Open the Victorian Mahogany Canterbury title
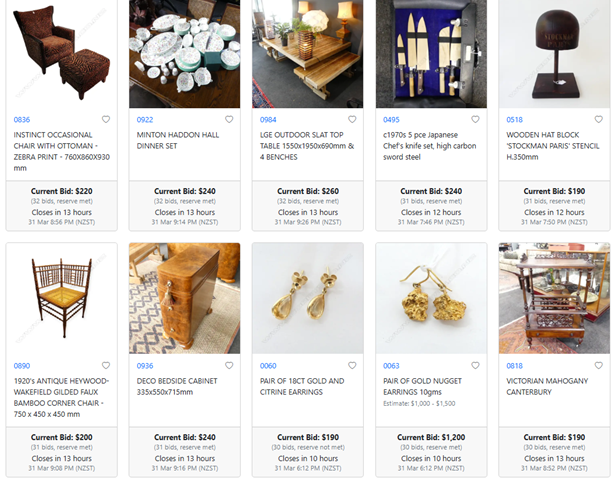Image resolution: width=616 pixels, height=482 pixels. click(547, 387)
